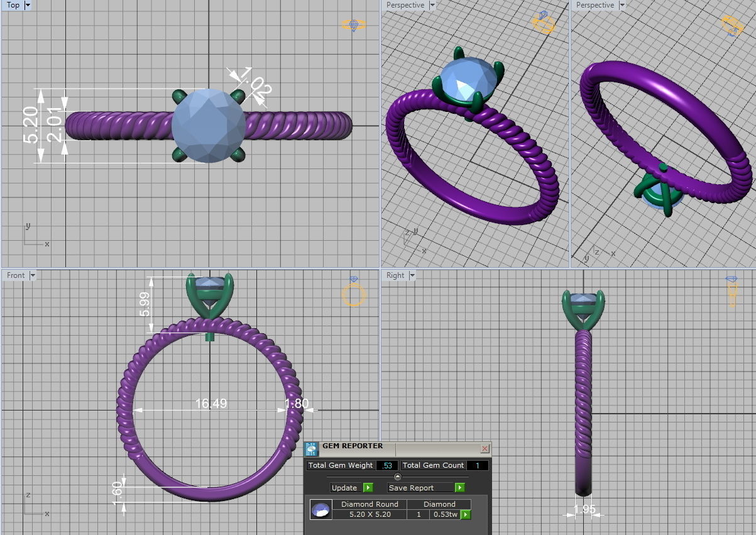Select the Front viewport title label

click(x=16, y=275)
